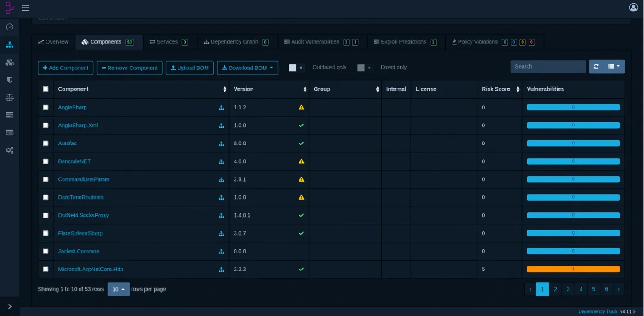Open Policy Management sidebar icon
Image resolution: width=644 pixels, height=316 pixels.
10,132
